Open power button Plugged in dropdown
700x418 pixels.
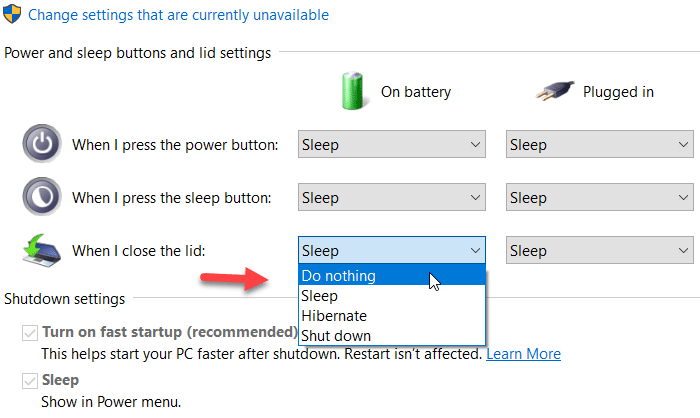pyautogui.click(x=599, y=145)
